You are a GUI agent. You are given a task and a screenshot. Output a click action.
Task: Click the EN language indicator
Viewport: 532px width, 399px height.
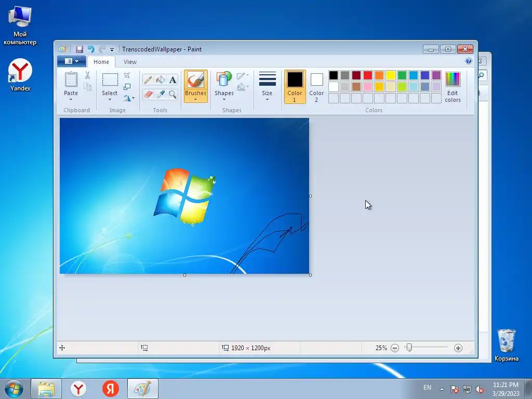pyautogui.click(x=427, y=388)
